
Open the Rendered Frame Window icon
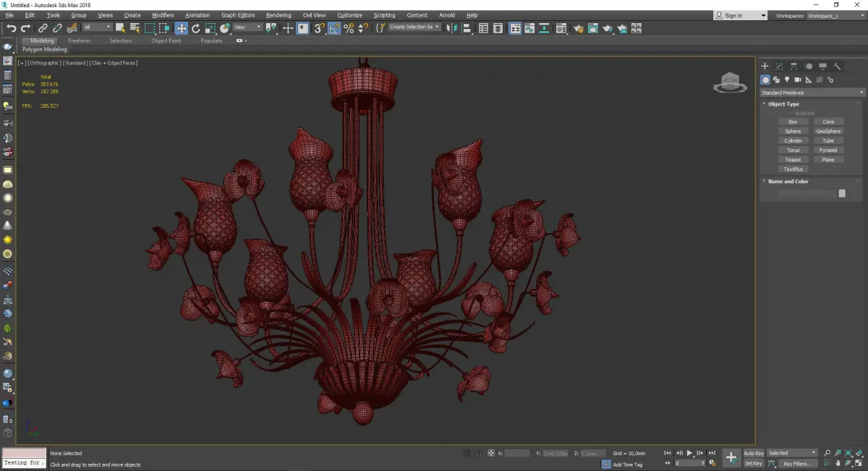click(x=593, y=28)
